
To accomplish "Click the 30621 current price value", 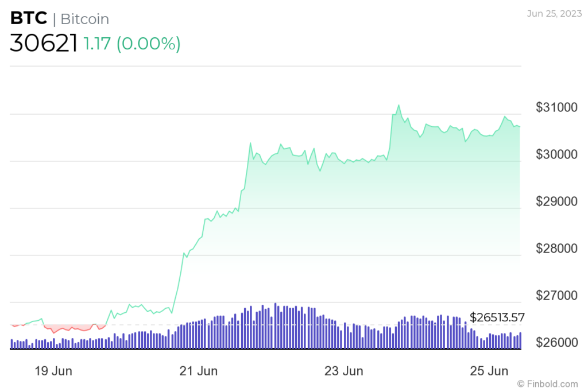I will pos(44,43).
